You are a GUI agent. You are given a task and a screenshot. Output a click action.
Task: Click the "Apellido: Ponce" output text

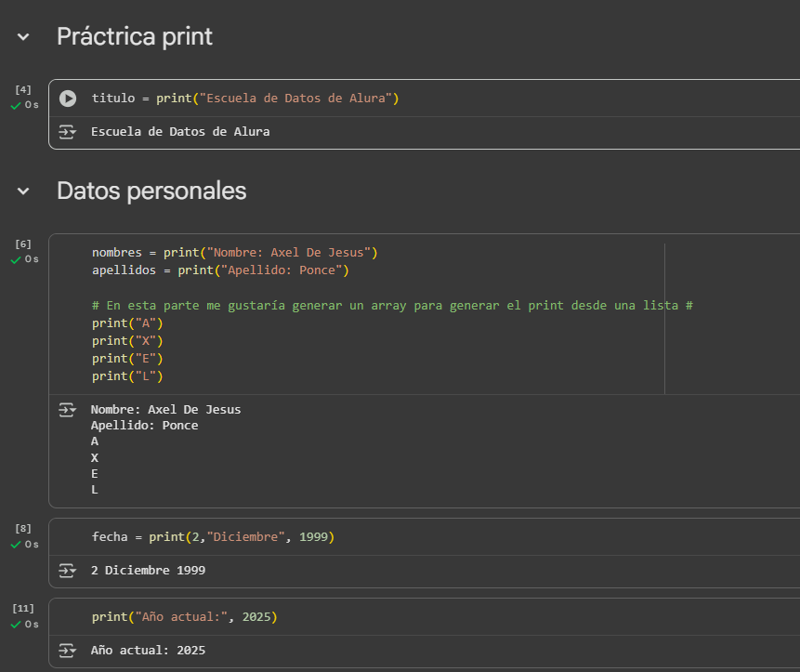coord(144,426)
